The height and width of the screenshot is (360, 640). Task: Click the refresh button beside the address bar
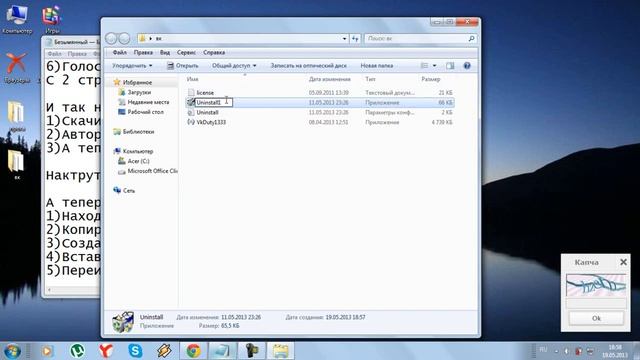pos(355,38)
